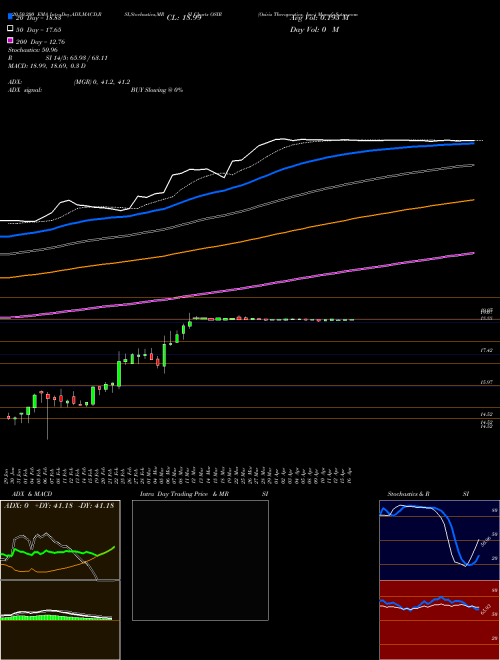Click the rotated 59.96 label in Stochastics panel
Image resolution: width=500 pixels, height=660 pixels.
[x=488, y=542]
